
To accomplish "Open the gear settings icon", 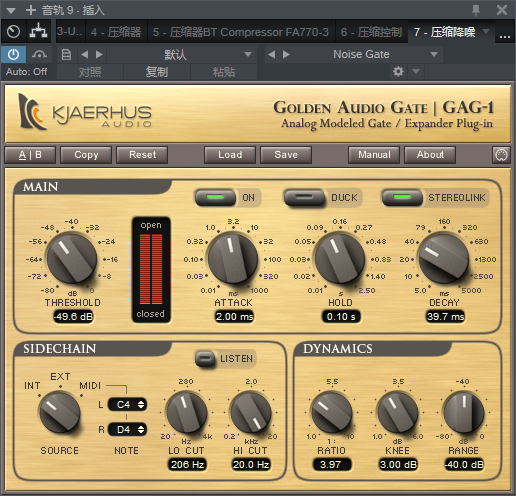I will [x=398, y=71].
